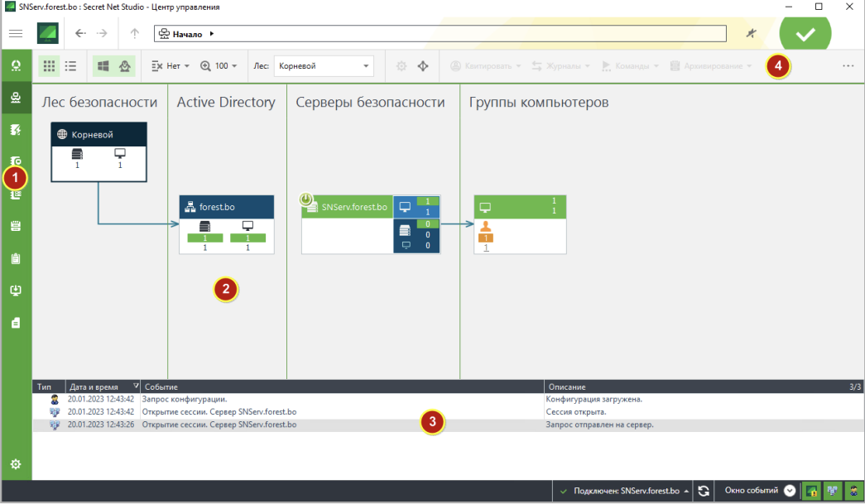865x504 pixels.
Task: Click the network computers status bar icon
Action: (x=833, y=491)
